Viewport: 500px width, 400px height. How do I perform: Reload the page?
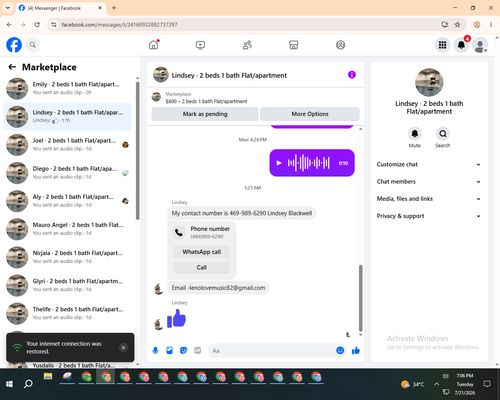click(x=37, y=25)
